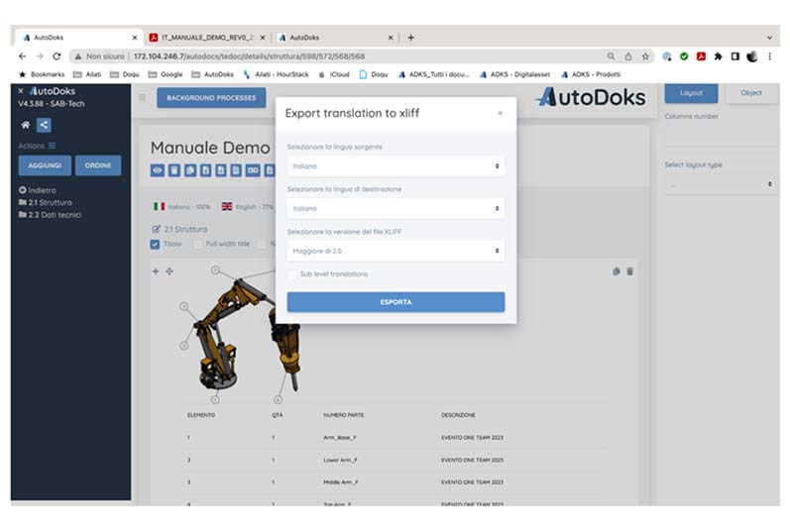Click the ESPORTA button
This screenshot has height=532, width=790.
[395, 302]
